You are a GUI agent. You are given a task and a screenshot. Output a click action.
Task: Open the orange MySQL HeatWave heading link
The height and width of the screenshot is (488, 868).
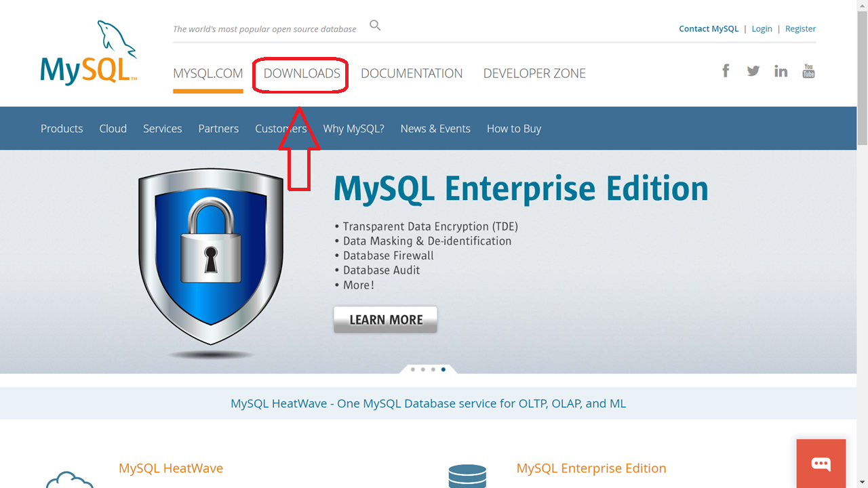pyautogui.click(x=171, y=468)
